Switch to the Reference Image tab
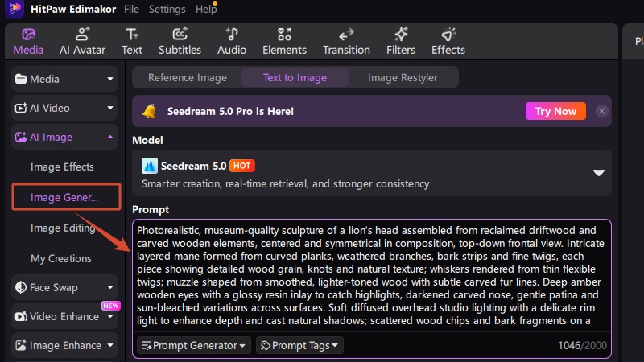644x362 pixels. 188,77
